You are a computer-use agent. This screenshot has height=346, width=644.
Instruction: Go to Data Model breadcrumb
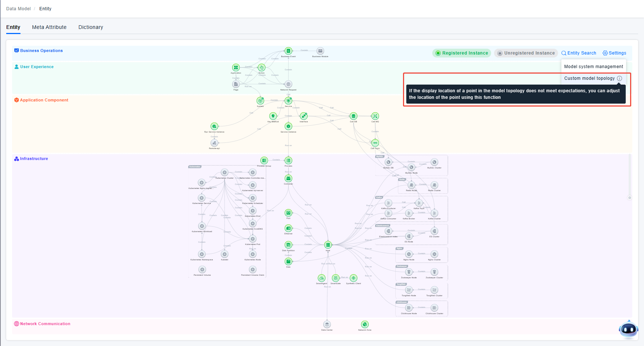pos(18,9)
